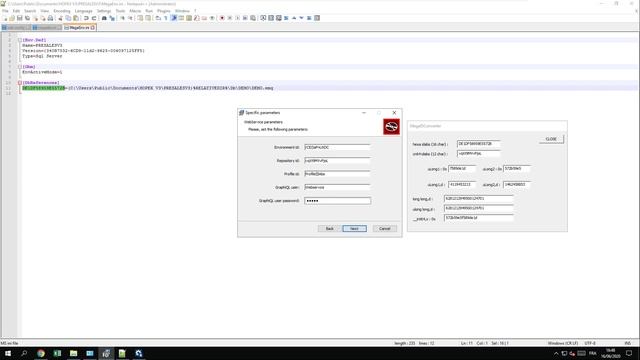Click the long long,d field in MegaIDConverter

(478, 198)
